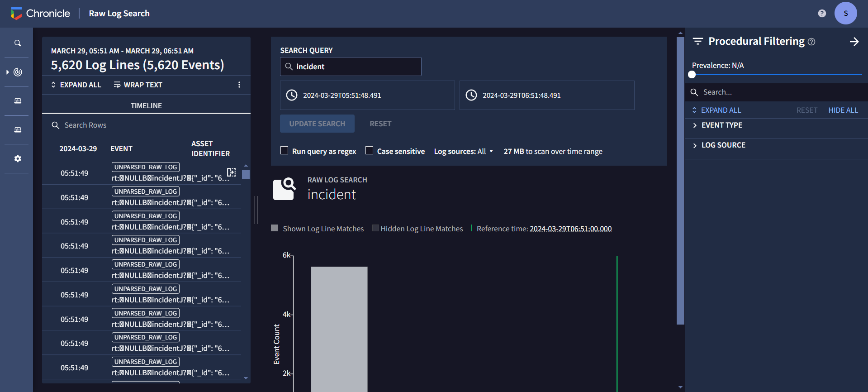This screenshot has width=868, height=392.
Task: Open the user avatar S menu
Action: coord(845,14)
